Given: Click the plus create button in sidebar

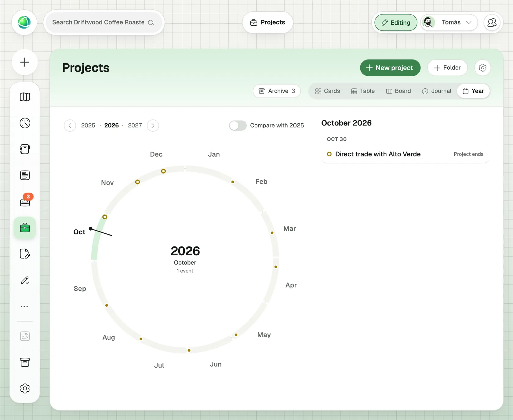Looking at the screenshot, I should pos(25,62).
